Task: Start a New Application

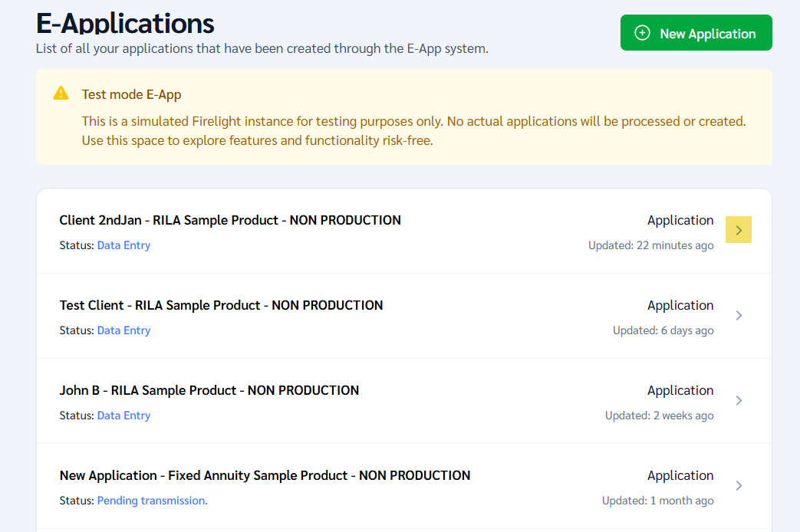Action: click(x=696, y=33)
